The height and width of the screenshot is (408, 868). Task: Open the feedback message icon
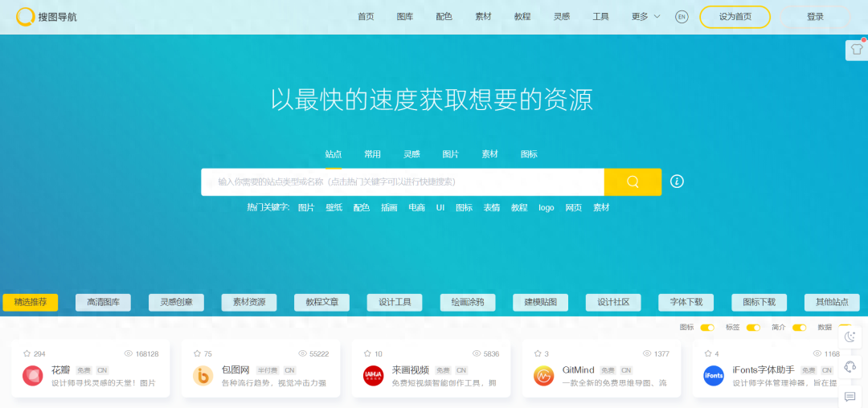coord(850,396)
